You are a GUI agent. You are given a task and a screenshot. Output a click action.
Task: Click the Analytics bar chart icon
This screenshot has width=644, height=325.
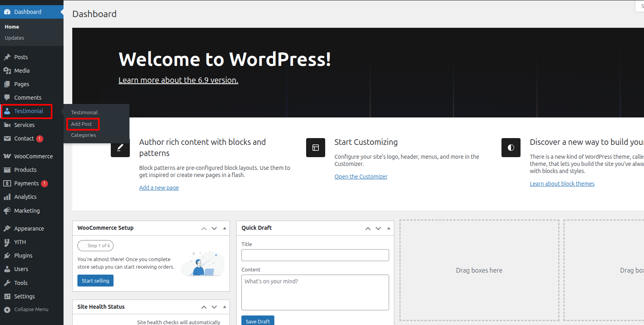coord(7,197)
